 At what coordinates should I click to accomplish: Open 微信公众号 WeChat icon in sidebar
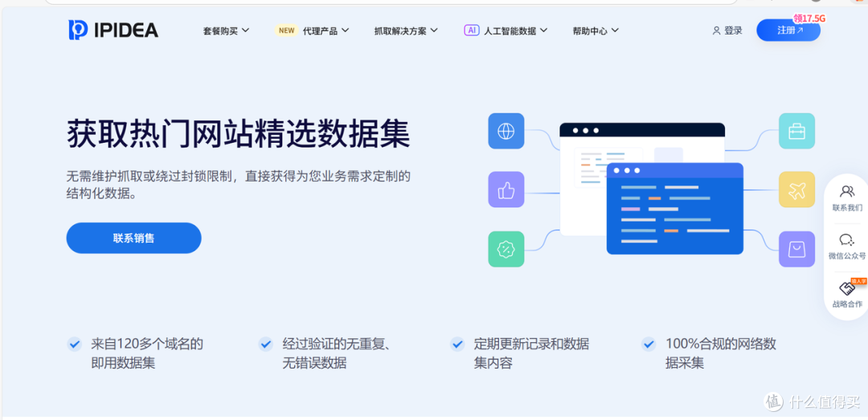[847, 239]
